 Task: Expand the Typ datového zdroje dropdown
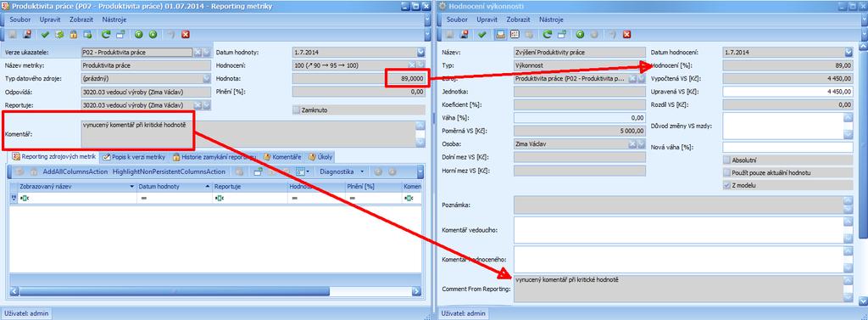click(x=207, y=79)
